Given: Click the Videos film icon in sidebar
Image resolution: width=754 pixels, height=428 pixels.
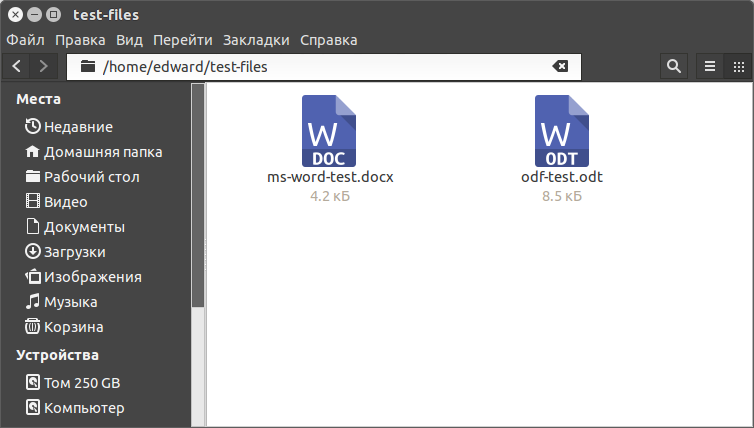Looking at the screenshot, I should pyautogui.click(x=33, y=201).
